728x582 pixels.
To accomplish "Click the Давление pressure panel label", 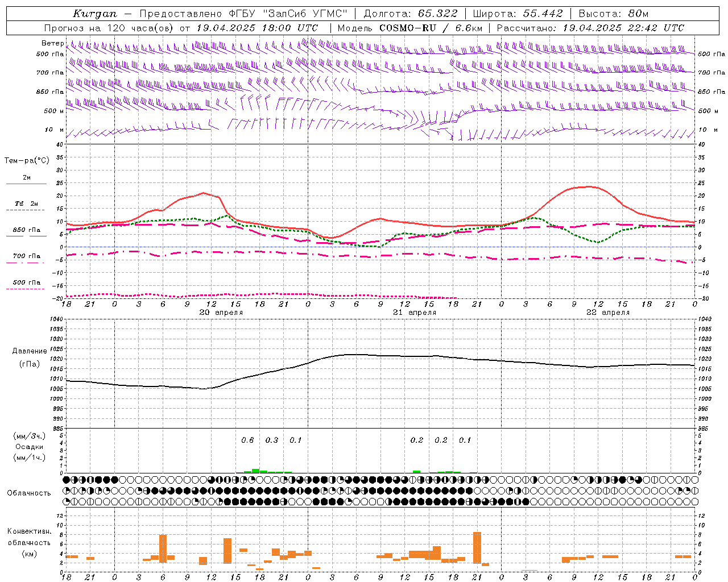I will click(30, 351).
